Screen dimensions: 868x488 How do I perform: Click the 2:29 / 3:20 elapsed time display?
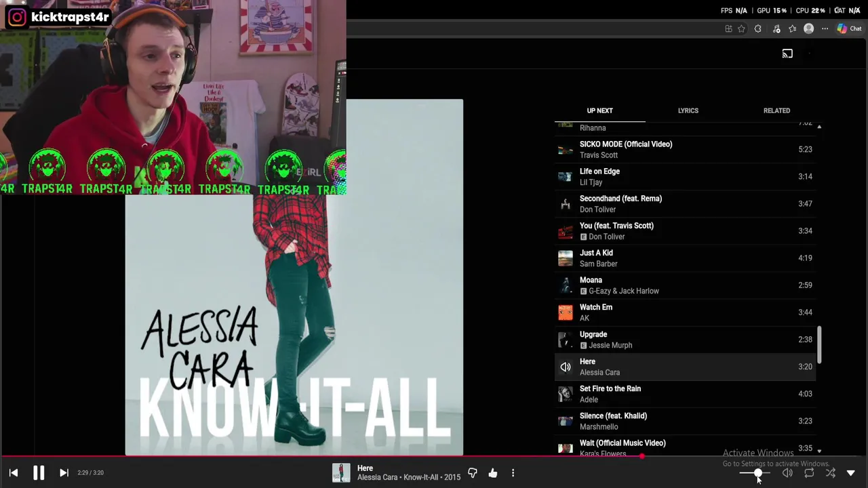90,472
